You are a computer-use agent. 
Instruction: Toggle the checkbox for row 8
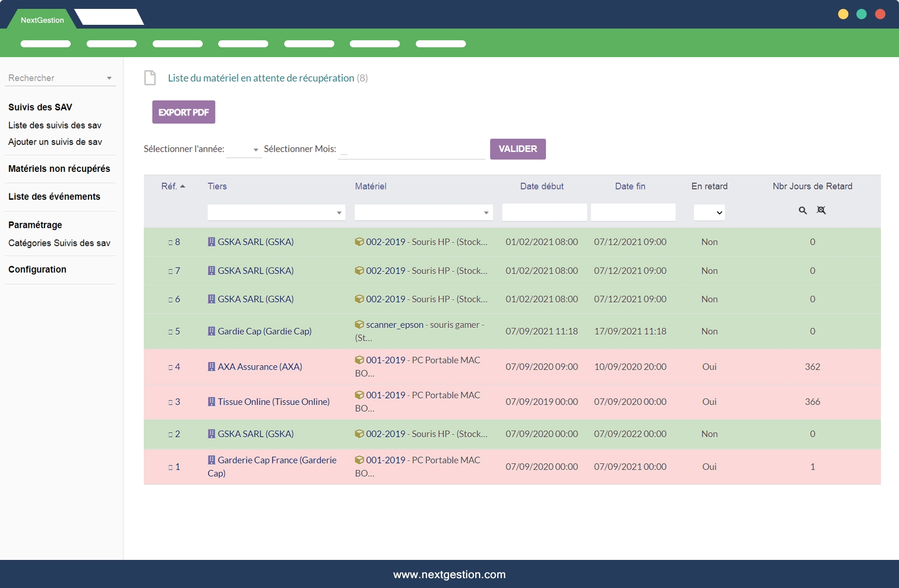(x=170, y=243)
